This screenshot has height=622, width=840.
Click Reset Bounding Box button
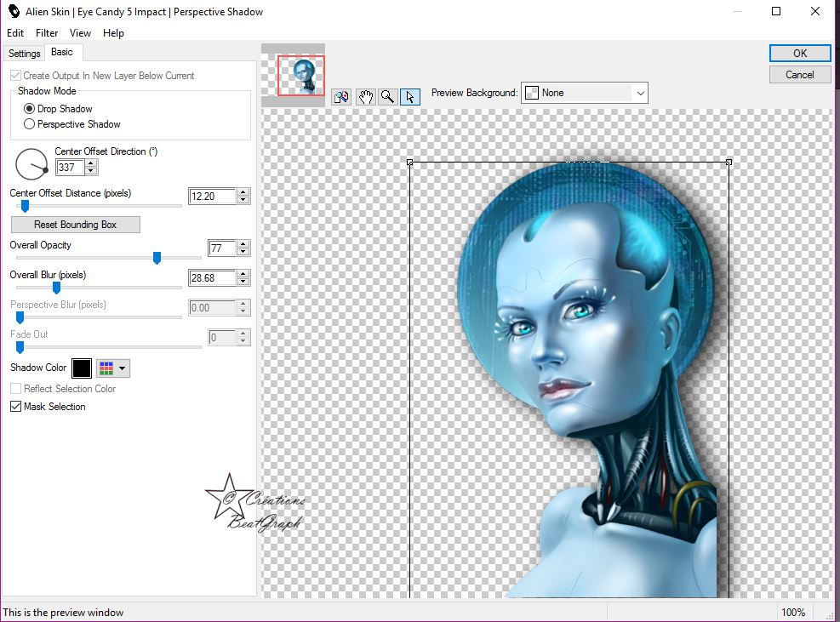(x=76, y=225)
